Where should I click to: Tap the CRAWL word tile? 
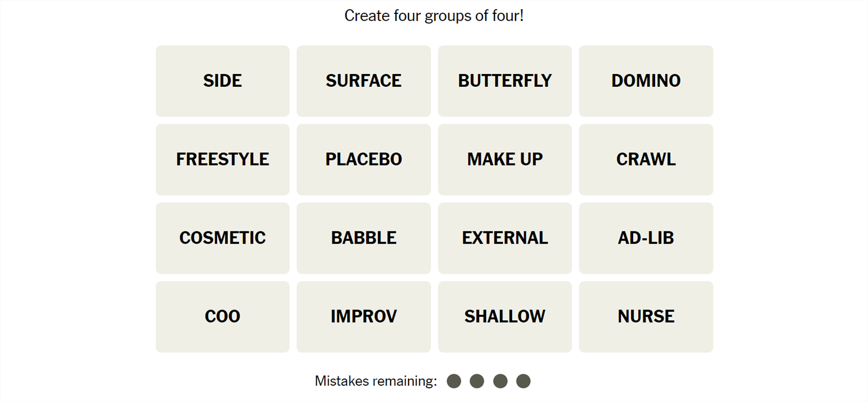click(646, 160)
